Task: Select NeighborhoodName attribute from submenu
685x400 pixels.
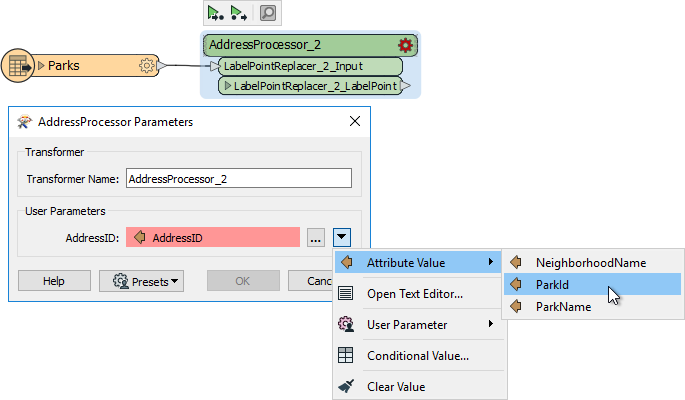Action: (592, 262)
